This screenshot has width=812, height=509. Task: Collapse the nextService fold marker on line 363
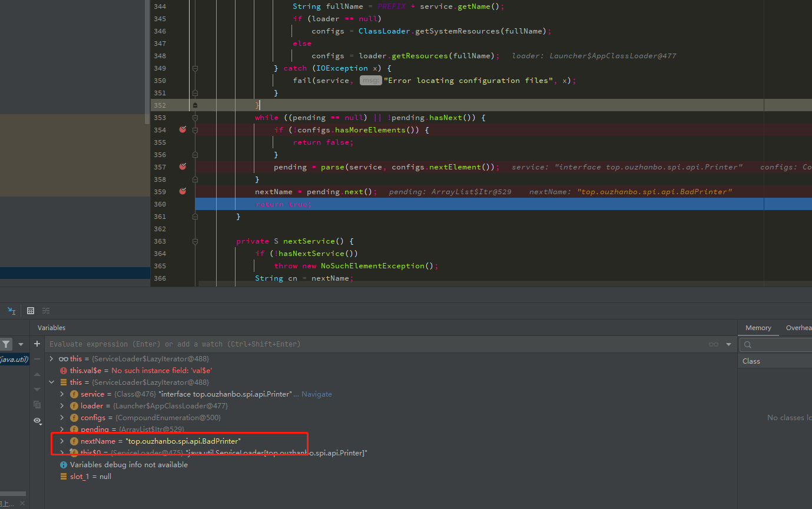click(195, 241)
